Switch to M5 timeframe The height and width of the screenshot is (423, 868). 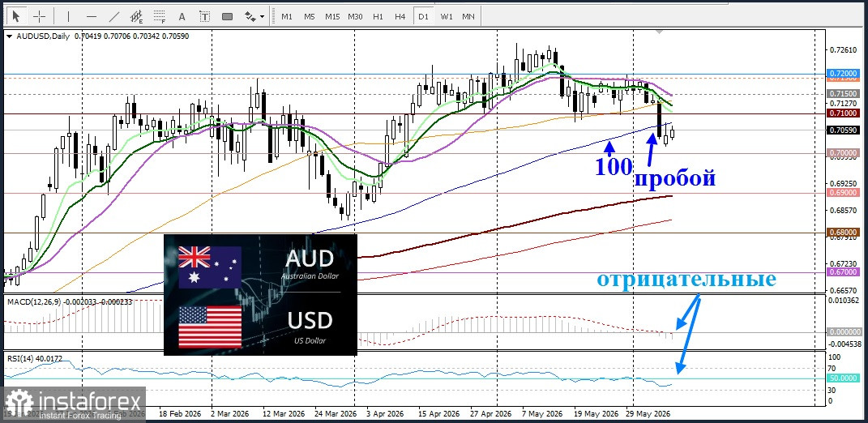coord(310,16)
